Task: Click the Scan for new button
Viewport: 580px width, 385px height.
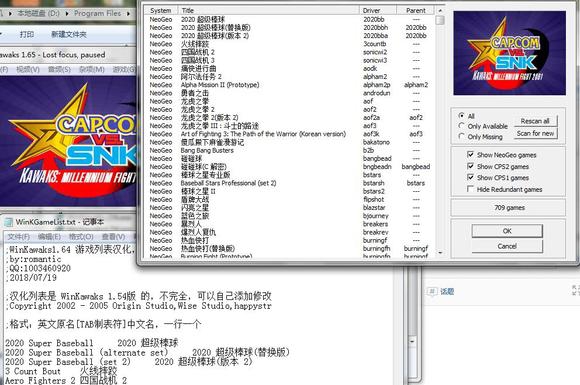Action: 535,133
